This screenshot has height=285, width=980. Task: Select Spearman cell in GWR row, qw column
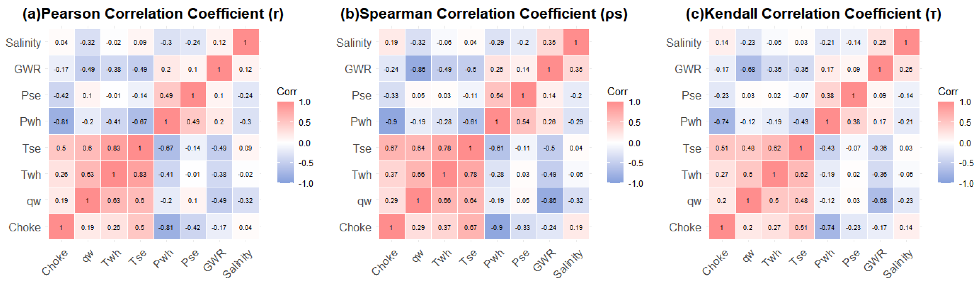(x=418, y=69)
